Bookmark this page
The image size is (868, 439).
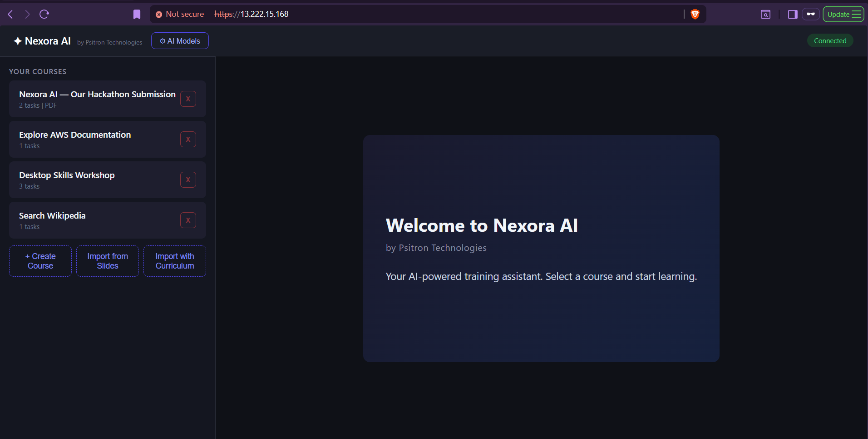tap(137, 15)
